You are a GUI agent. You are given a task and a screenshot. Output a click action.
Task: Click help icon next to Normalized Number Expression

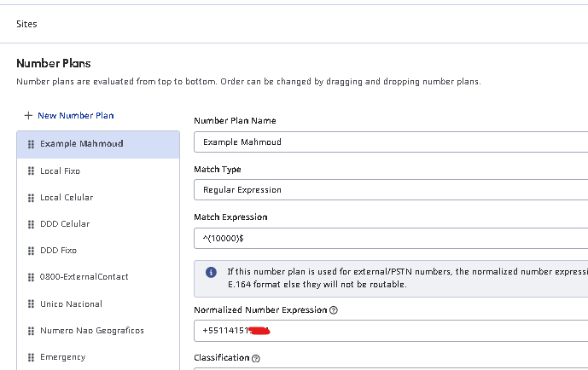(334, 310)
